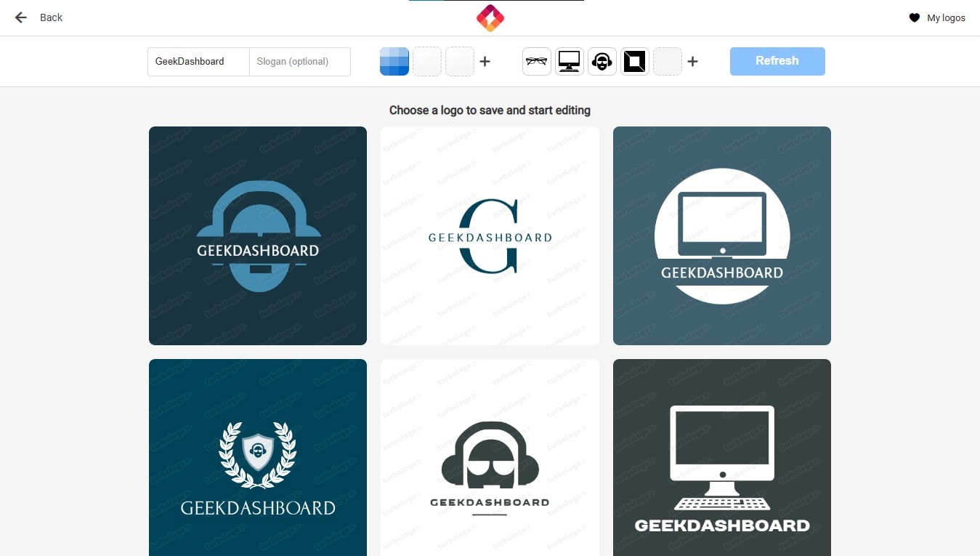
Task: Click the empty second color slot
Action: pyautogui.click(x=426, y=61)
